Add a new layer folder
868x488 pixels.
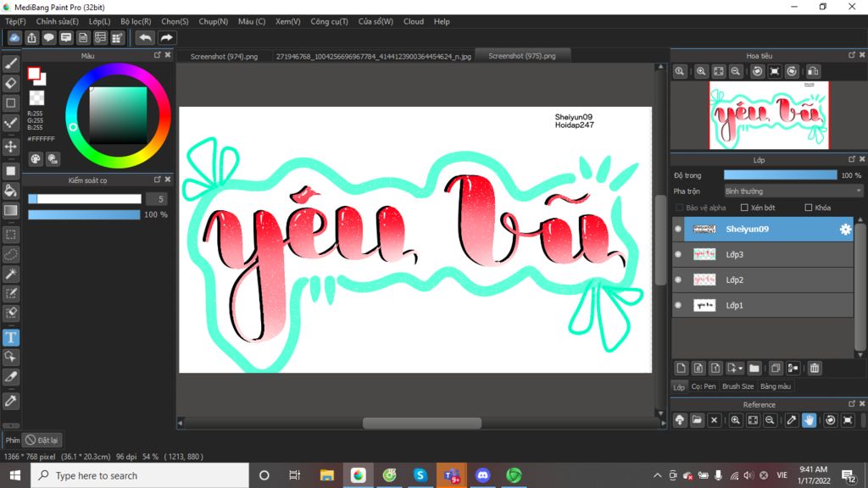click(754, 368)
